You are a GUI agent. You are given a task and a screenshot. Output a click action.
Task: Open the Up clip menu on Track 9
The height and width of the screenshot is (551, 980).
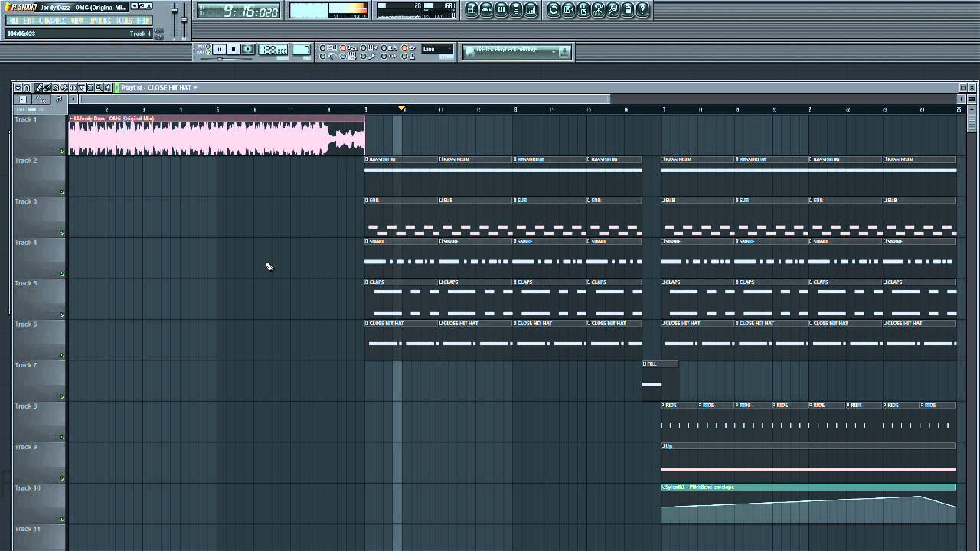663,445
